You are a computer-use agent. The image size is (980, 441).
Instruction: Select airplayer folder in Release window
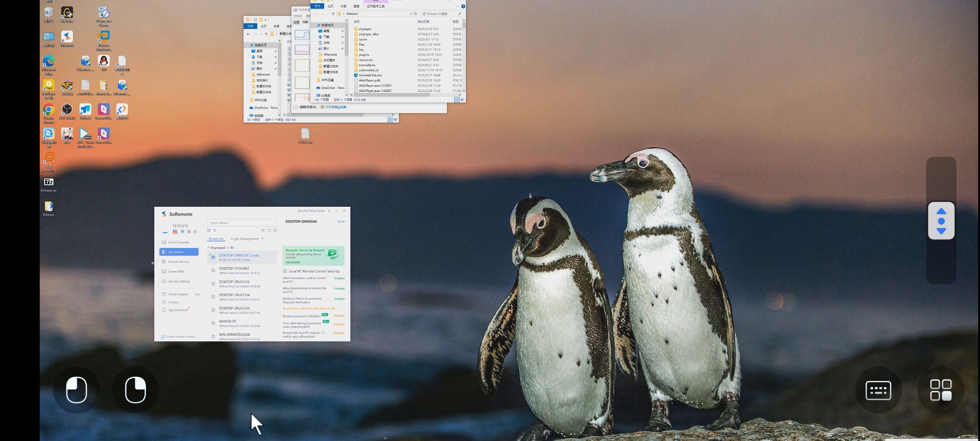pos(365,29)
